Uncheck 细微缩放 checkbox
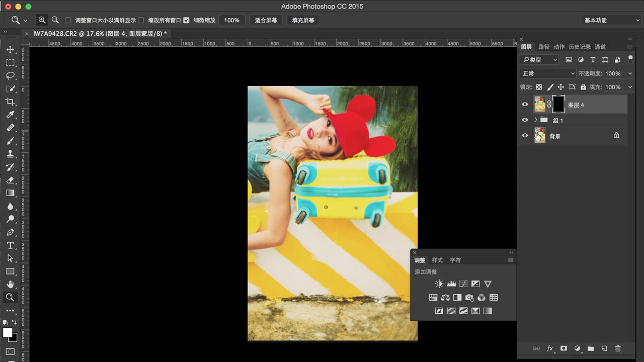Viewport: 644px width, 362px height. point(186,20)
